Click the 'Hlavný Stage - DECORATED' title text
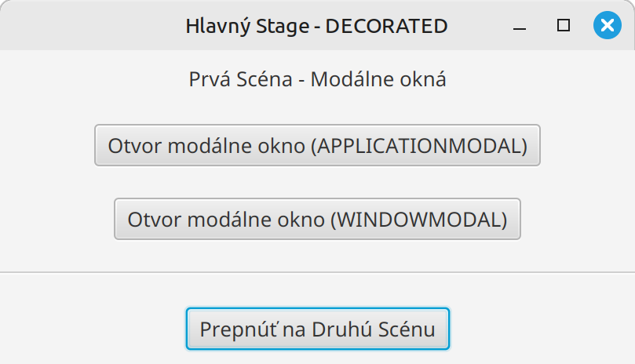The height and width of the screenshot is (364, 635). click(316, 26)
